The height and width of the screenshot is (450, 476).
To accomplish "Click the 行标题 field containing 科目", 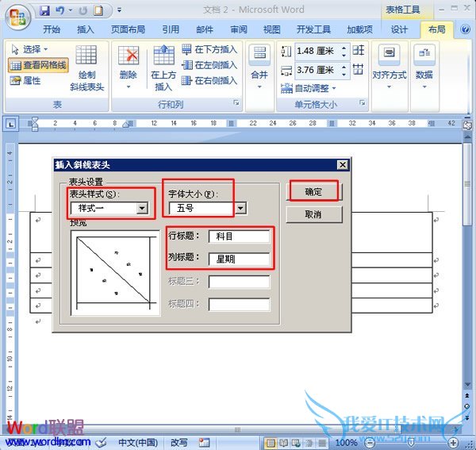I will coord(240,237).
